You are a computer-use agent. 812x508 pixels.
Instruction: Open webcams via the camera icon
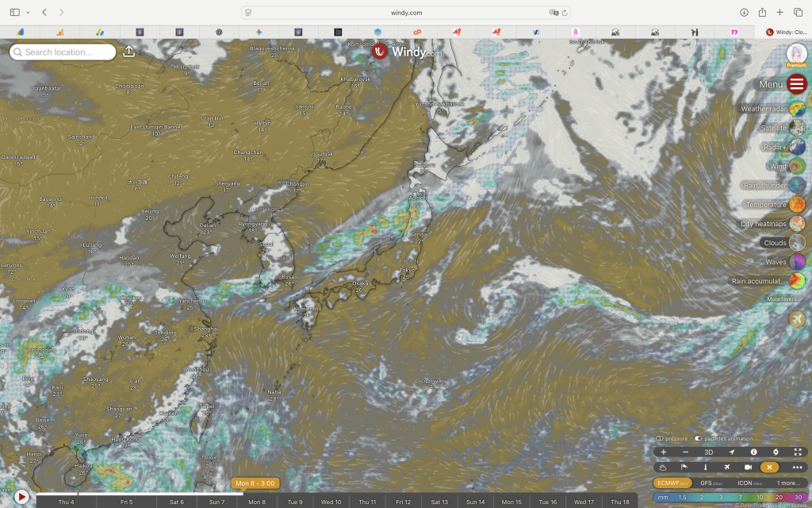(x=747, y=468)
